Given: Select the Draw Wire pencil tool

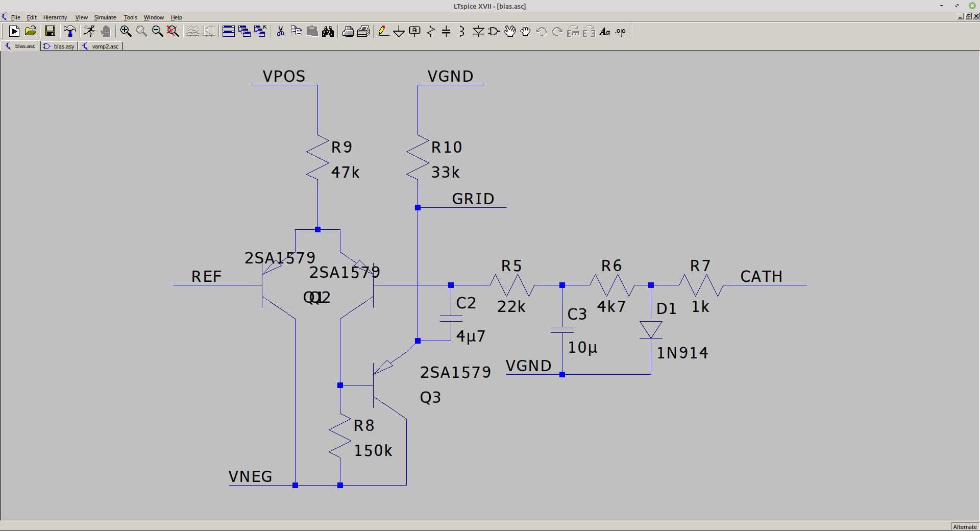Looking at the screenshot, I should click(383, 31).
